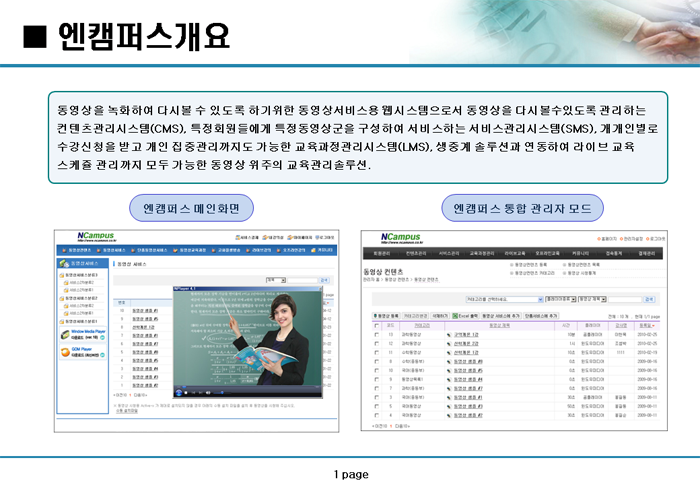Click the search text field in admin mode
Viewport: 700px width, 485px height.
click(625, 299)
